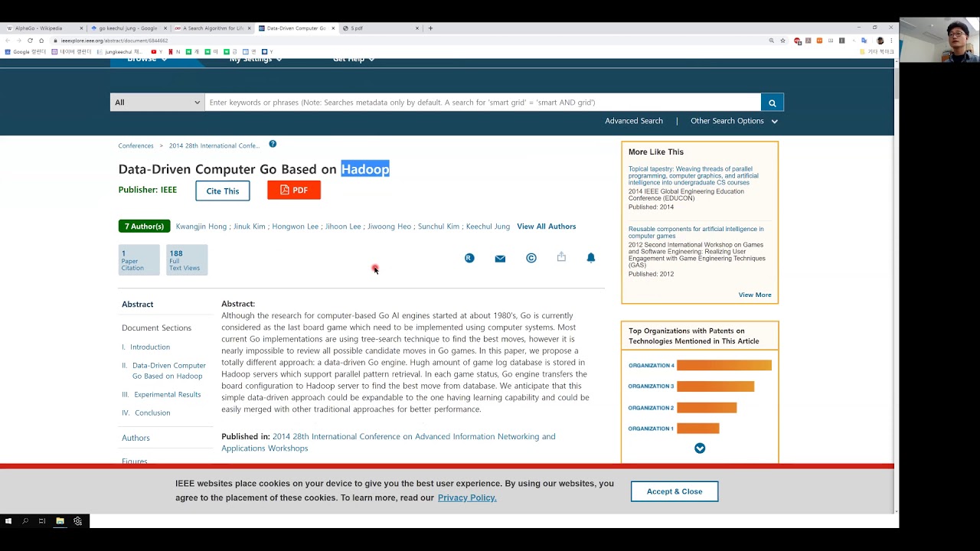The image size is (980, 551).
Task: Open the Privacy Policy link
Action: click(467, 498)
